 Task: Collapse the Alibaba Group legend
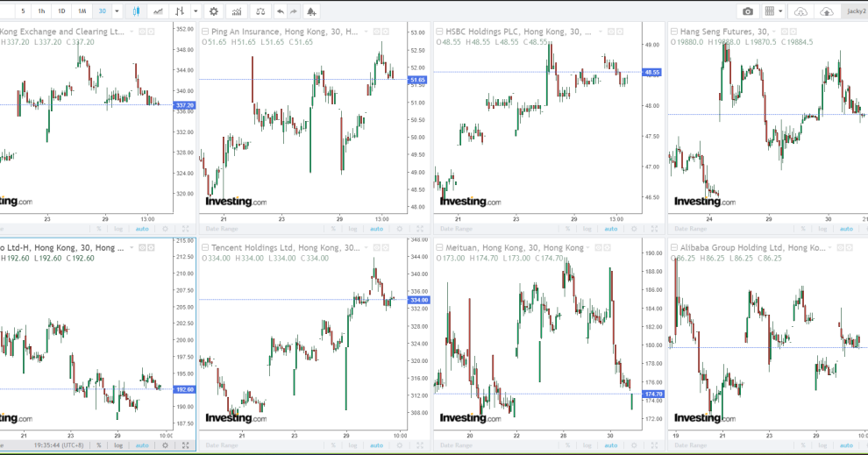(673, 247)
